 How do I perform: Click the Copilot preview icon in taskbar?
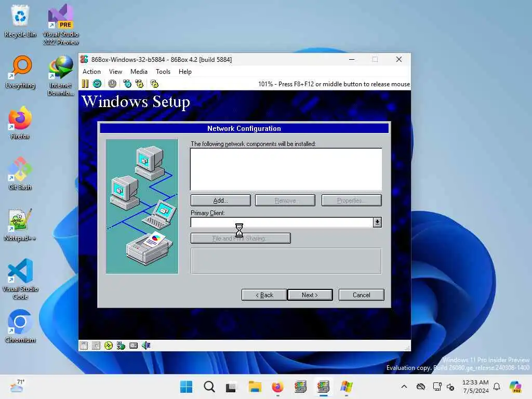(x=515, y=387)
